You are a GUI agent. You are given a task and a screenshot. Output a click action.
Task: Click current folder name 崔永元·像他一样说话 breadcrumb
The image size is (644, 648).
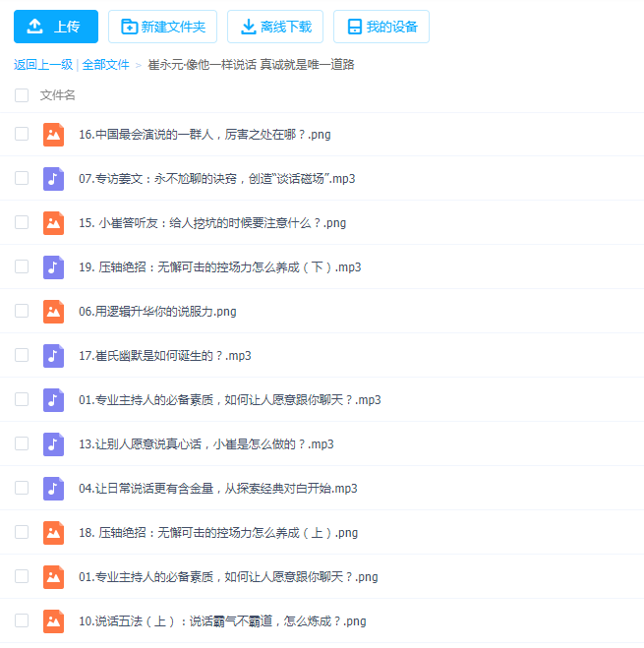[x=251, y=65]
